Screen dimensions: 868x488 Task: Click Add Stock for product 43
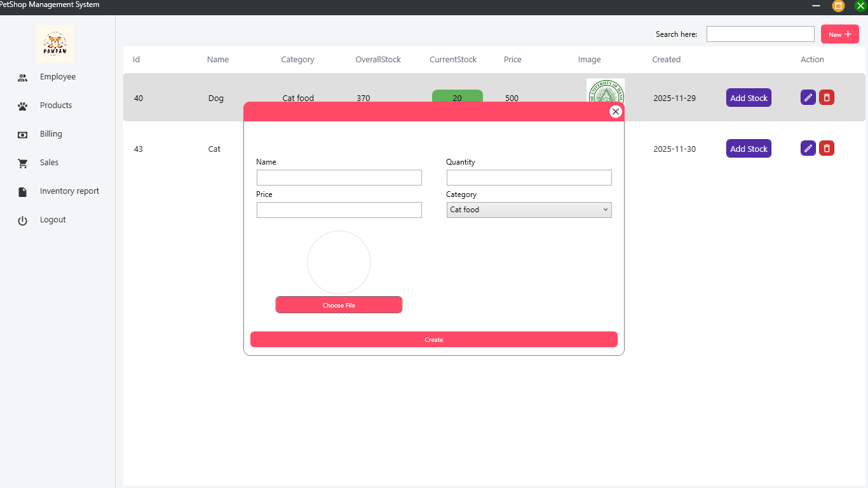tap(749, 149)
